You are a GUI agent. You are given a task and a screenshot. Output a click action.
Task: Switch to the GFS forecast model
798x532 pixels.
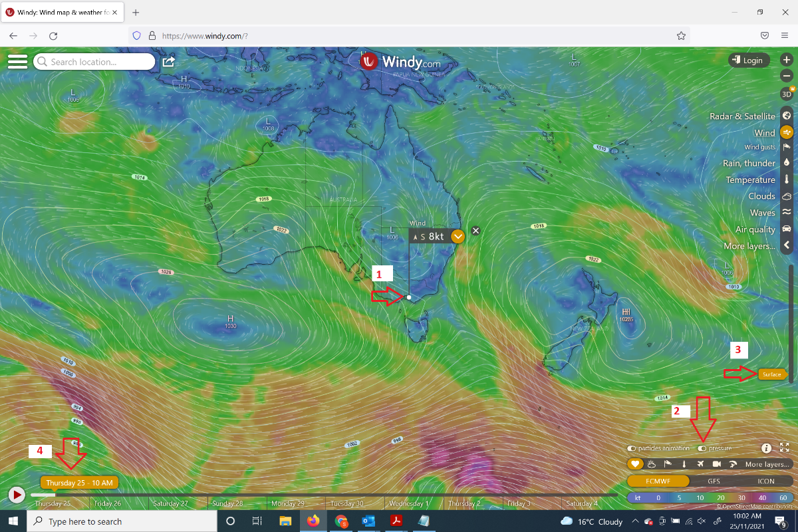(712, 481)
